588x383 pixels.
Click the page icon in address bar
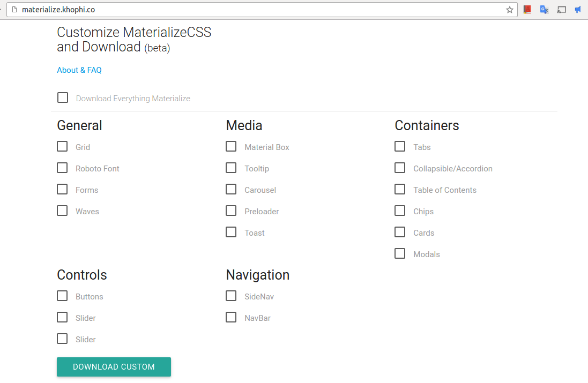click(x=14, y=10)
